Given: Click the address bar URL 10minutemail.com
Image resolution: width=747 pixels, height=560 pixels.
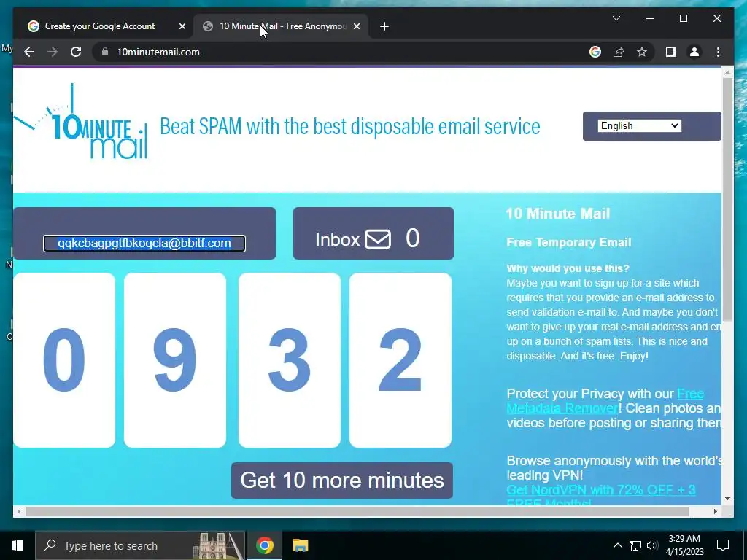Looking at the screenshot, I should [x=158, y=52].
